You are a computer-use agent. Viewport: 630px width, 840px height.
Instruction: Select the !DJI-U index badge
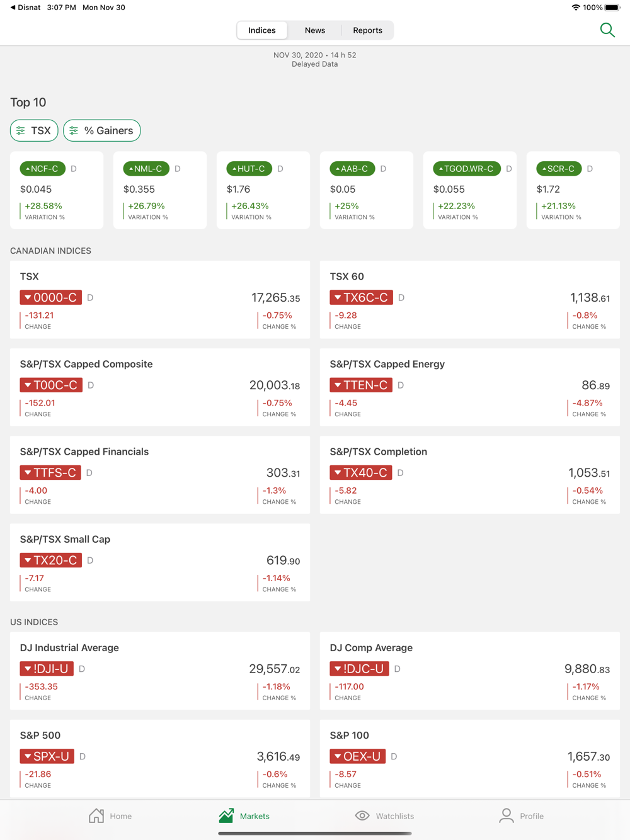click(47, 669)
